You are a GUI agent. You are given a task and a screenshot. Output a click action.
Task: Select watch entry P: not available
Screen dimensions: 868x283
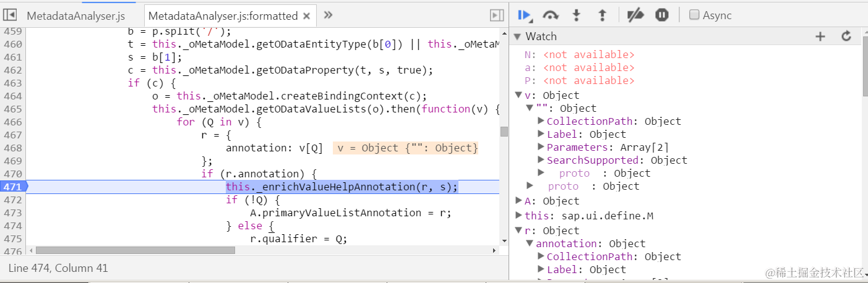pos(579,80)
